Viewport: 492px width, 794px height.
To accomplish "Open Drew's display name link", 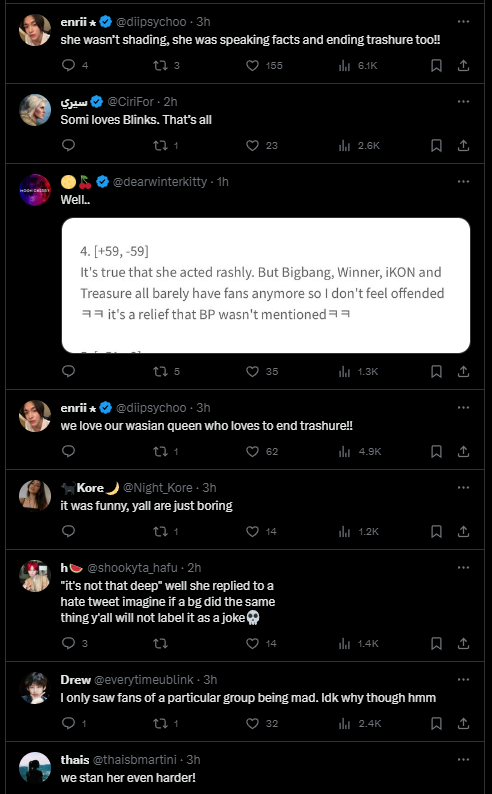I will [75, 680].
